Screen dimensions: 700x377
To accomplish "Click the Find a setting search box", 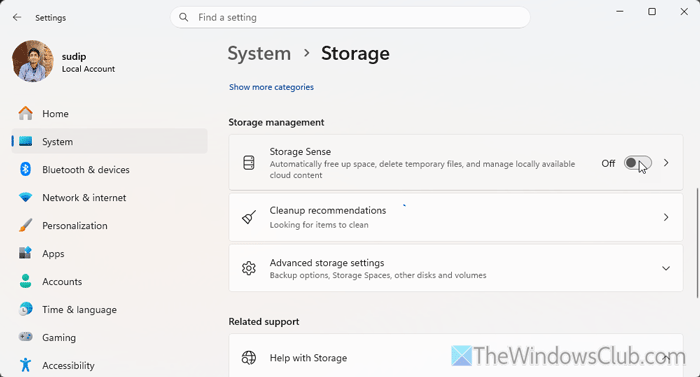I will [x=350, y=17].
